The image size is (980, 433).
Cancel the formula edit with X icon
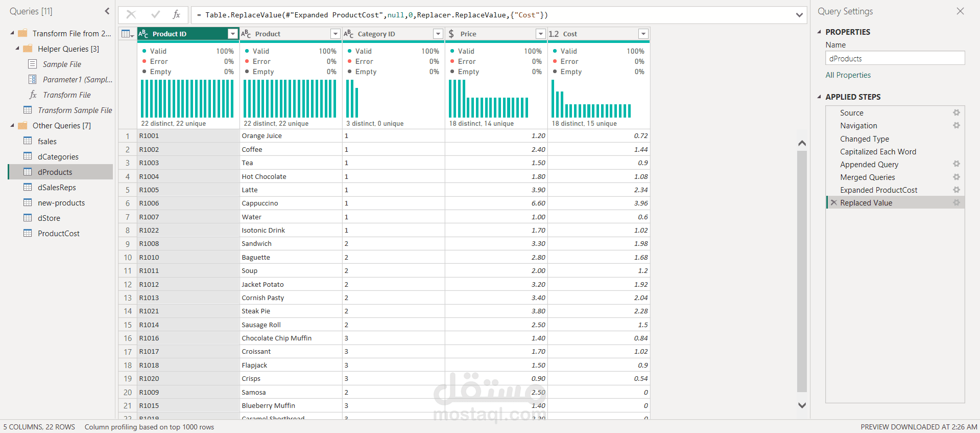click(x=131, y=15)
